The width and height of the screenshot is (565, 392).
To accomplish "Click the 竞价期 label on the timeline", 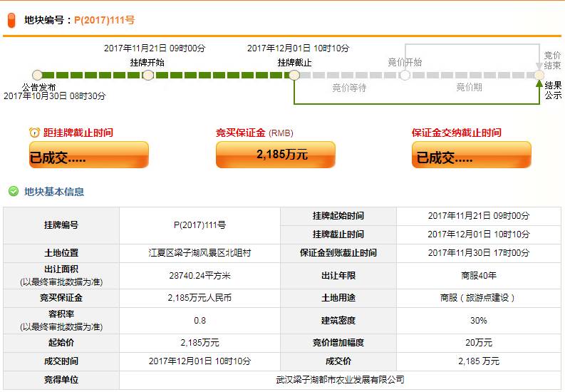I will point(469,88).
